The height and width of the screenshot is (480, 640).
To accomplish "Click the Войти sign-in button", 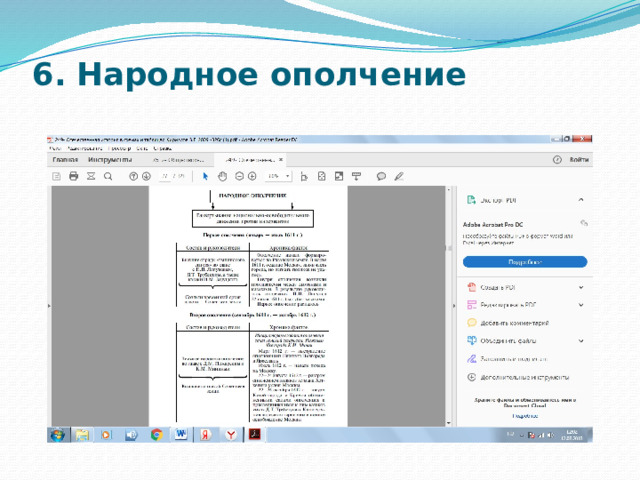I will [579, 160].
